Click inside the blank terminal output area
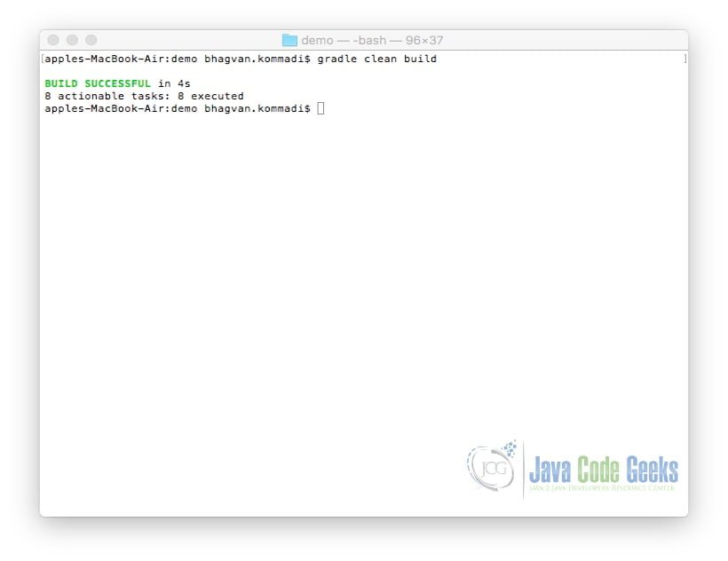The width and height of the screenshot is (728, 561). (x=355, y=266)
